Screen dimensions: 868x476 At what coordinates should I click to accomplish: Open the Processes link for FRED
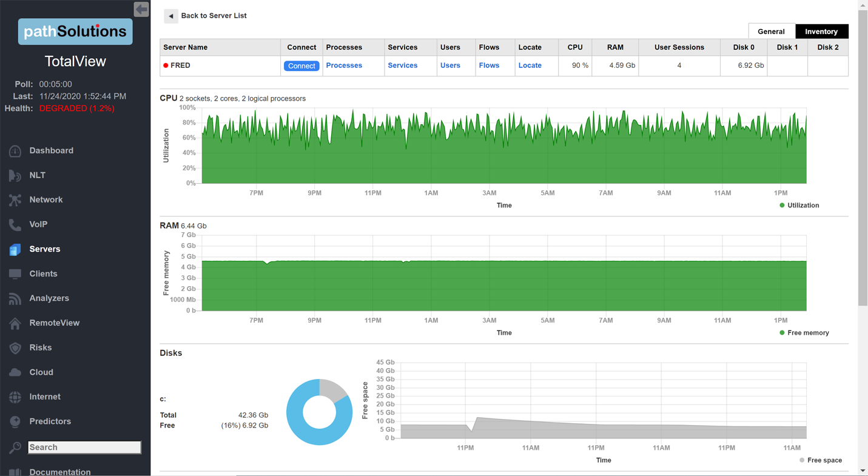[344, 65]
